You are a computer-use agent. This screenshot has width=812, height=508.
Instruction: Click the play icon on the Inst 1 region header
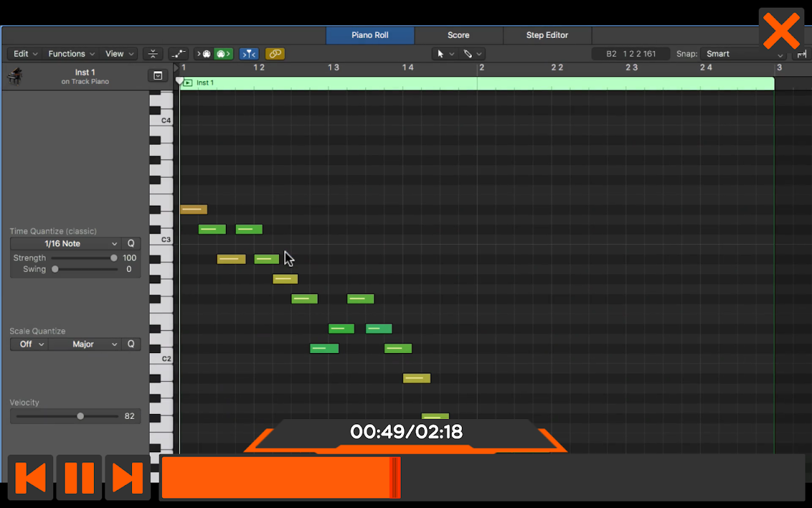pos(188,83)
